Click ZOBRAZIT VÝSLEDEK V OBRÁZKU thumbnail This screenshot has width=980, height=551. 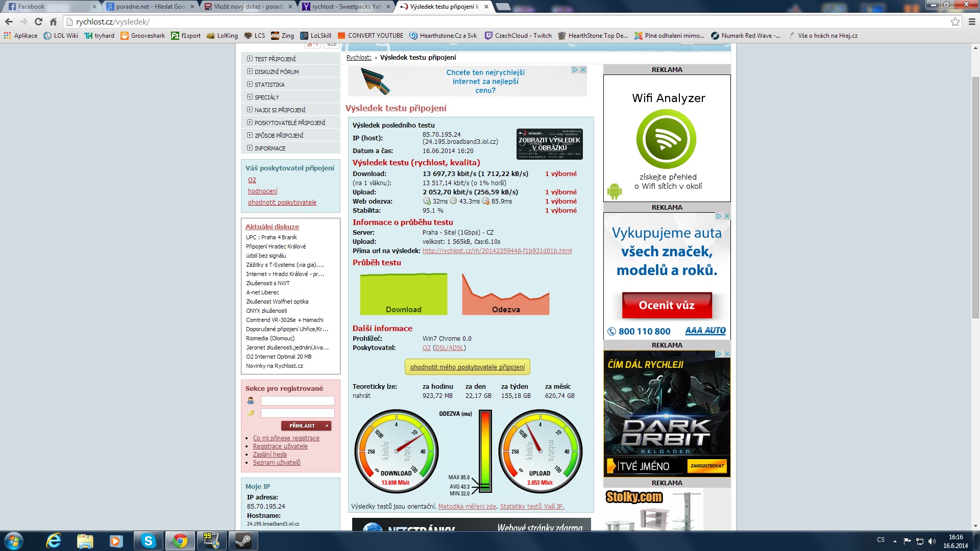pos(549,144)
